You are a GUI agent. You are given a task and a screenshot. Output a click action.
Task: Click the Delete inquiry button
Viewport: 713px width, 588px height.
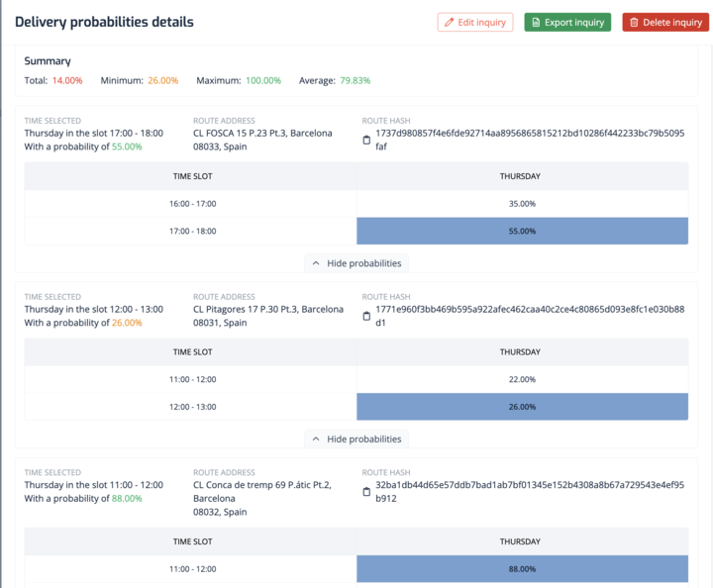(665, 22)
